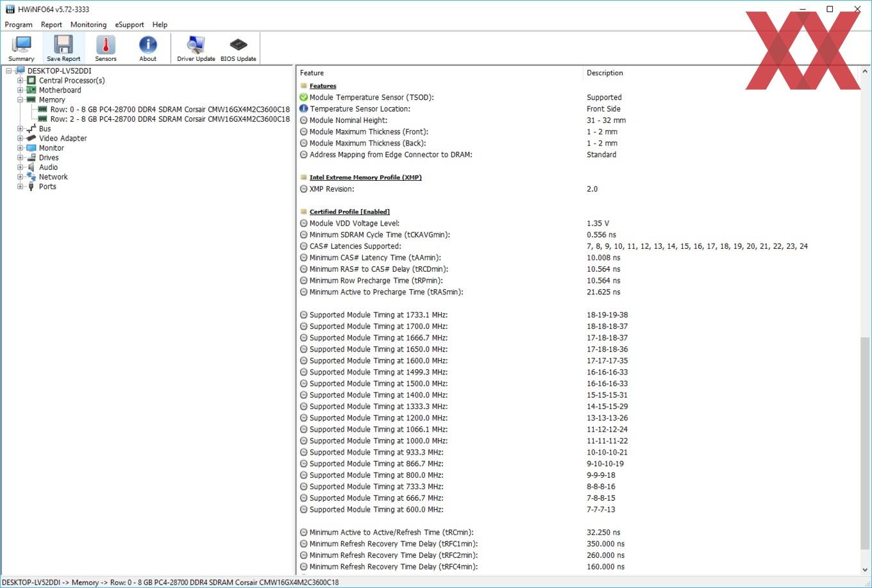Click the Memory module tree icon
Screen dimensions: 872x588
click(x=31, y=100)
